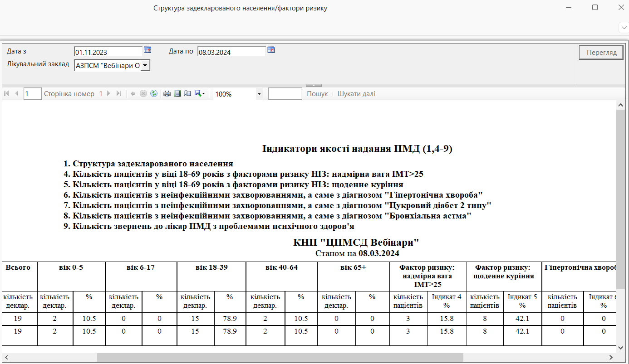629x364 pixels.
Task: Click the 'КНП "ЦПМСД Вебінари"' heading
Action: click(x=356, y=242)
